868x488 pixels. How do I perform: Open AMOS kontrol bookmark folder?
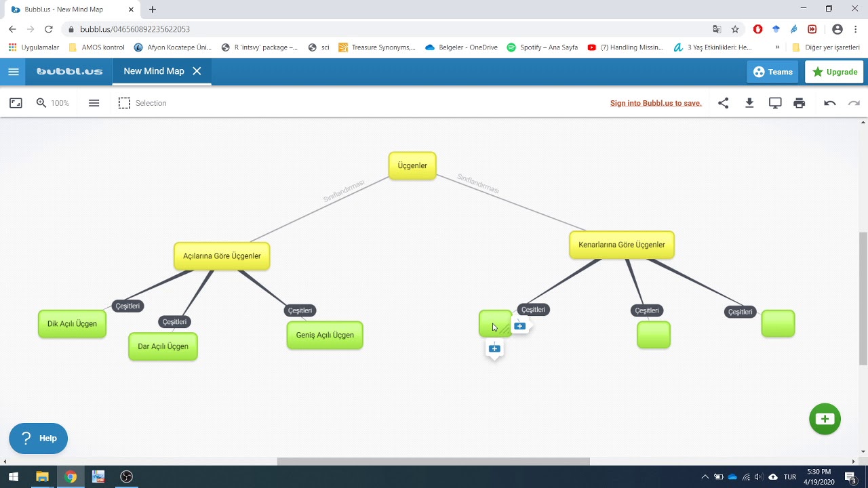click(96, 47)
